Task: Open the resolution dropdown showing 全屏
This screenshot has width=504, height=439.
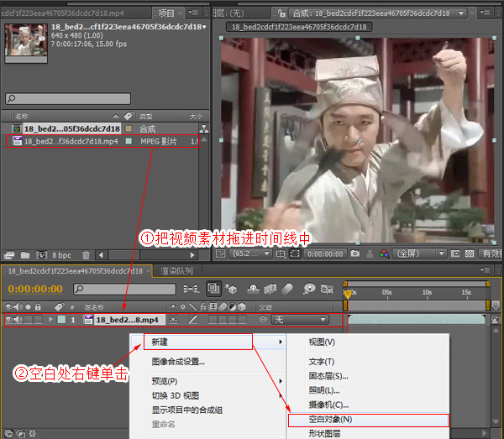Action: pos(420,253)
